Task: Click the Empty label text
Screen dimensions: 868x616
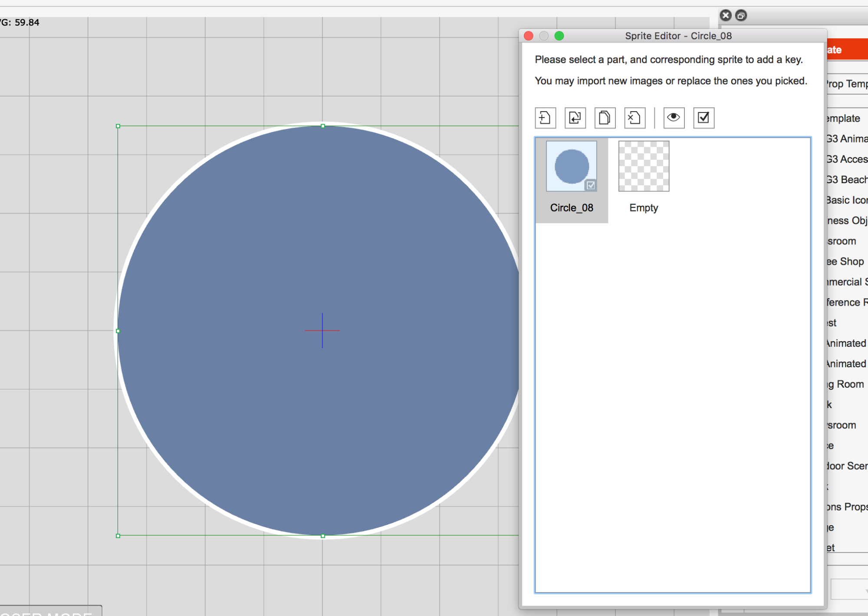Action: (x=644, y=208)
